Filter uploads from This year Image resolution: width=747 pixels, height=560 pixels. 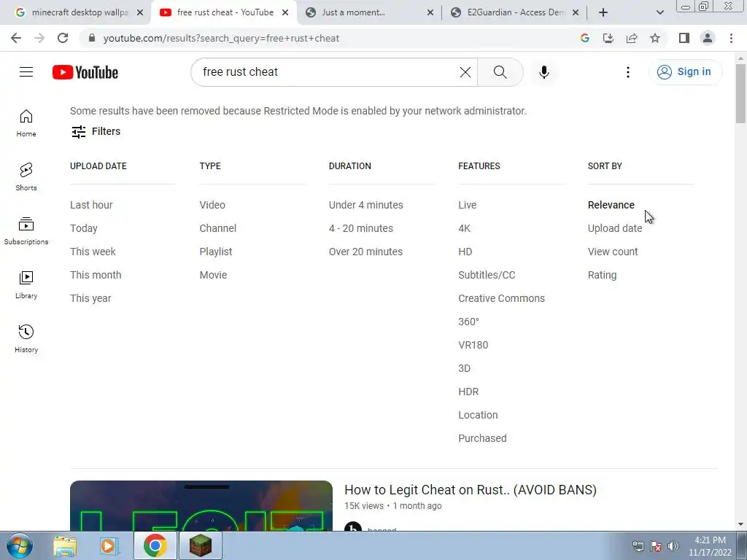tap(90, 298)
